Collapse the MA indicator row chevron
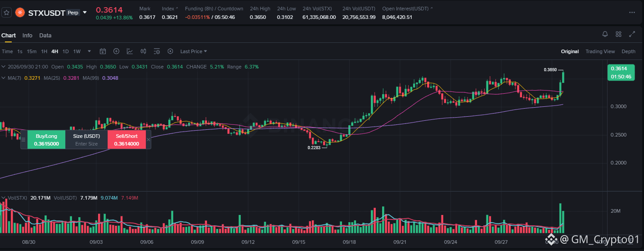Screen dimensions: 644x251 [4, 78]
